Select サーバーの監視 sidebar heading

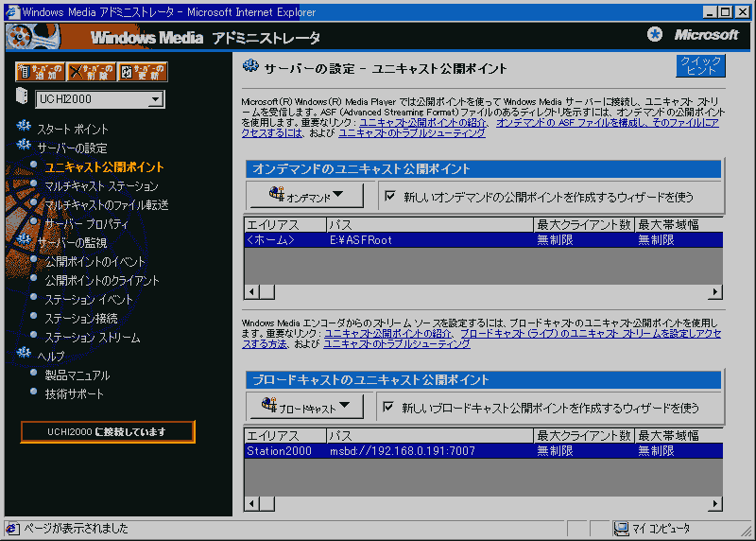(73, 243)
